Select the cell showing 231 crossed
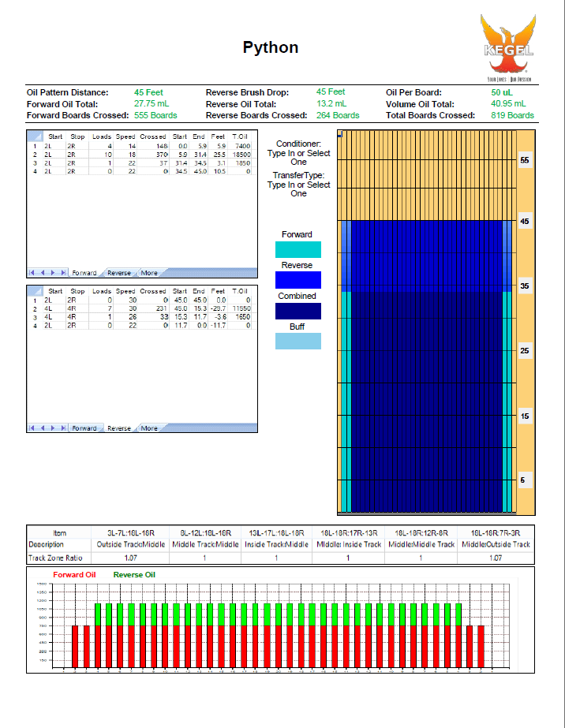 (x=153, y=308)
